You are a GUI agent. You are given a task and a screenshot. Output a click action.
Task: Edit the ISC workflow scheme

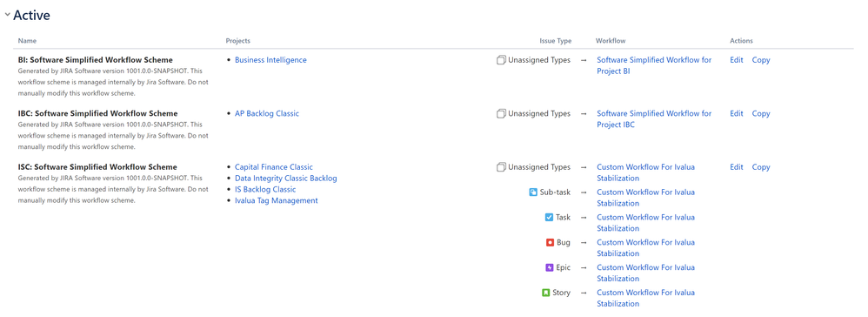click(x=737, y=167)
